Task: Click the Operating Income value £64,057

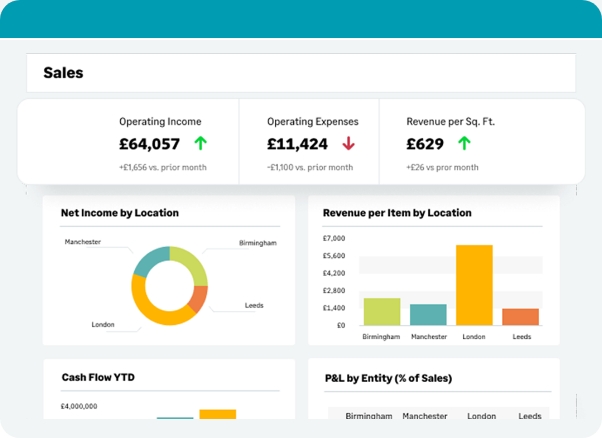Action: click(149, 144)
